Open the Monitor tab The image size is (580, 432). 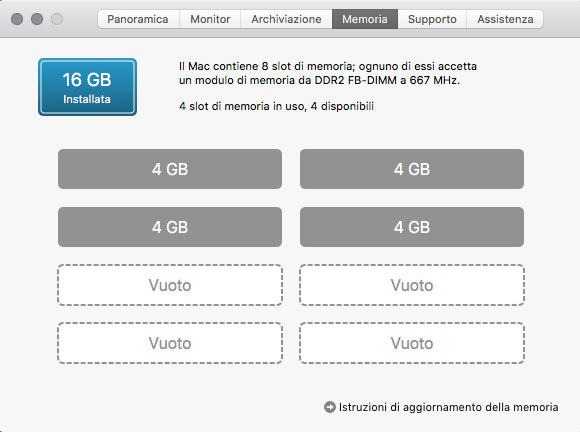[x=210, y=19]
